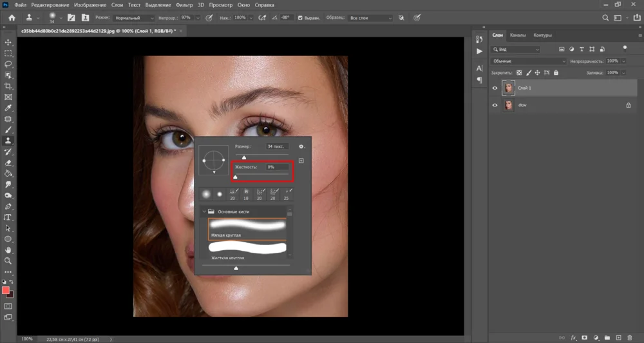
Task: Click the brush Размер value field
Action: 278,147
